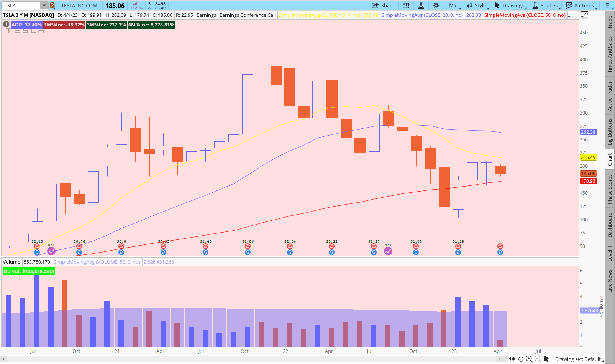
Task: Click the Volume SimpleMovingAvg label
Action: 97,262
